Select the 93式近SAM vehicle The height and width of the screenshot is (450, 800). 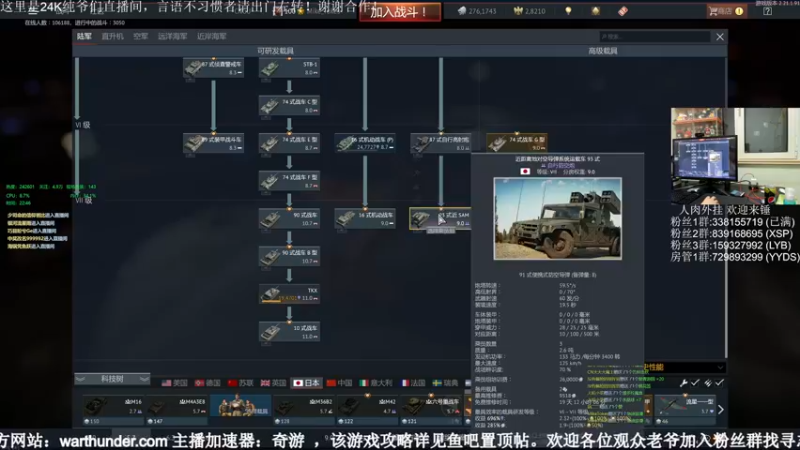441,219
